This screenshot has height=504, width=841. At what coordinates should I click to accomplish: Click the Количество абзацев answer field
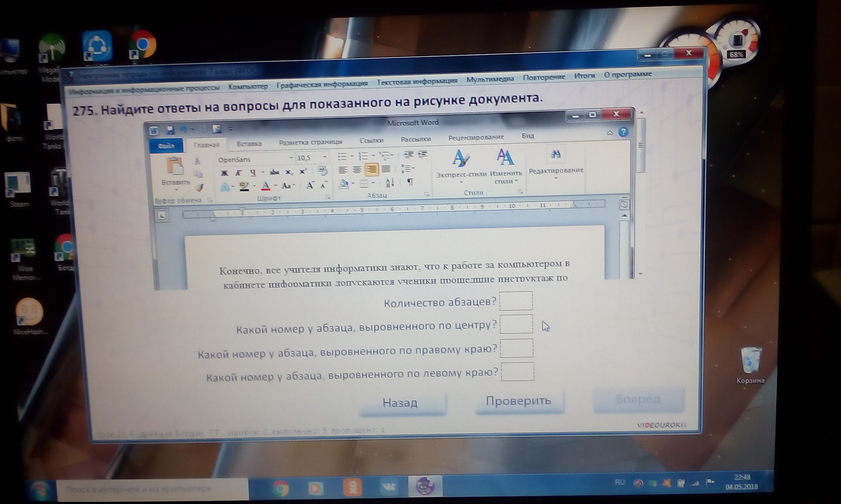coord(516,301)
